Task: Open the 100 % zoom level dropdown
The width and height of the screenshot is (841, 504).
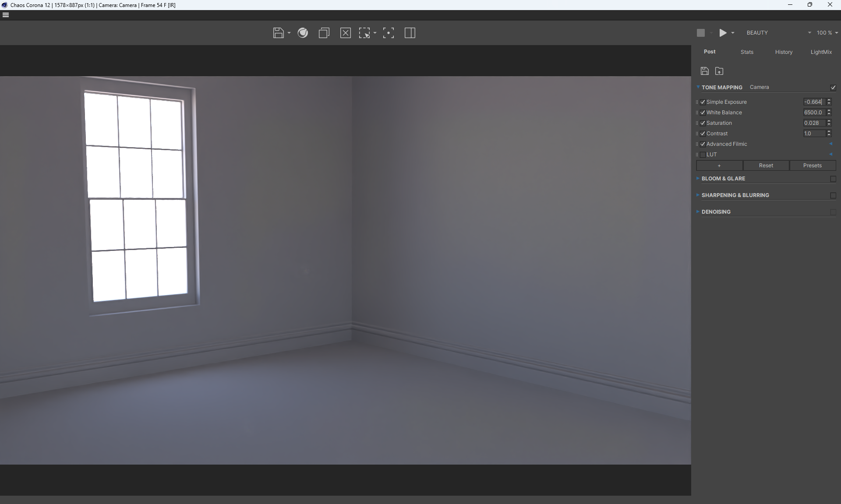Action: pos(827,33)
